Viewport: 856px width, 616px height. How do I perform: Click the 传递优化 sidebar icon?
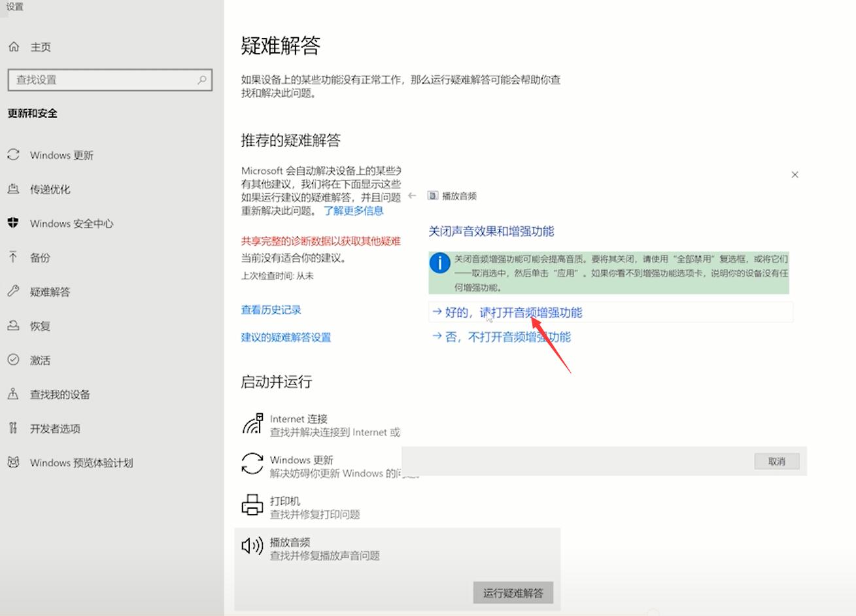click(13, 189)
